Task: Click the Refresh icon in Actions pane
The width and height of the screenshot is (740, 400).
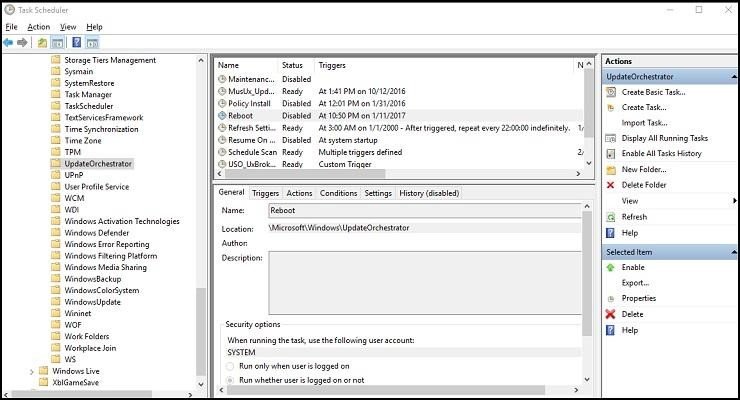Action: click(x=611, y=217)
